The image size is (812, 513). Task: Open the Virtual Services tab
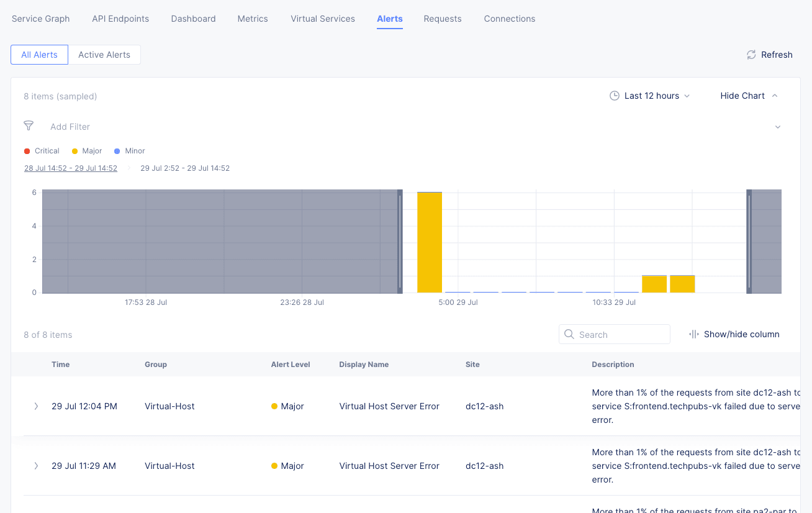[x=323, y=19]
